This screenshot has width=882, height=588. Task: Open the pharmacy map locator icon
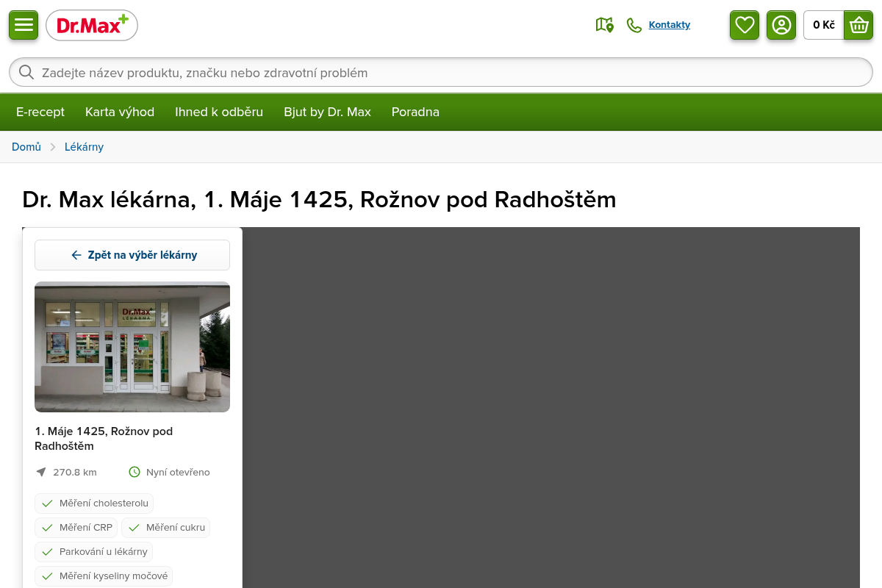click(604, 25)
